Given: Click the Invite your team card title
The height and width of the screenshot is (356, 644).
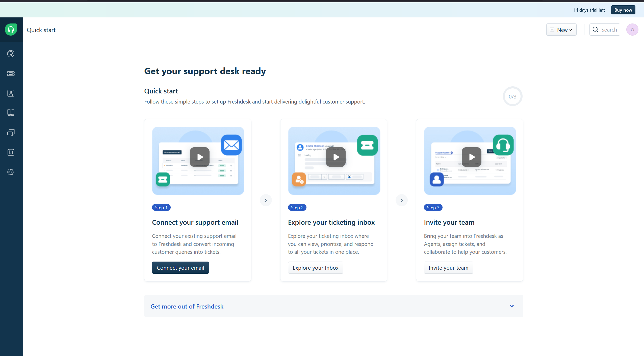Looking at the screenshot, I should pos(449,222).
